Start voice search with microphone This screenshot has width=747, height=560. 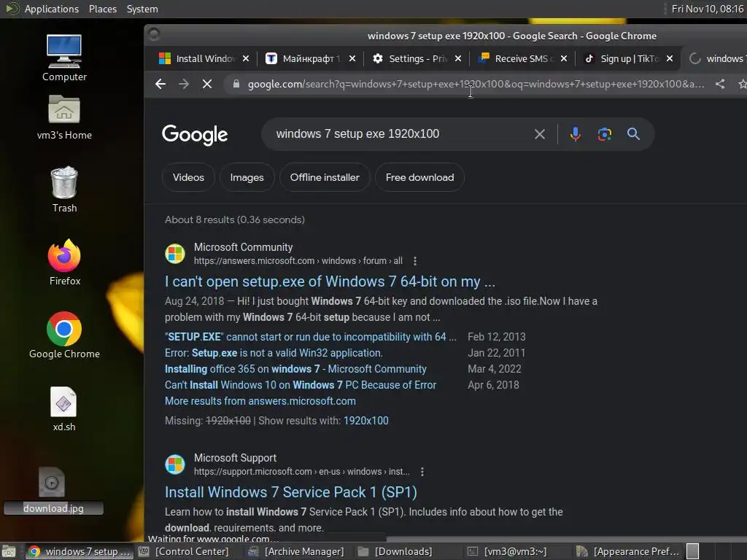click(x=576, y=134)
